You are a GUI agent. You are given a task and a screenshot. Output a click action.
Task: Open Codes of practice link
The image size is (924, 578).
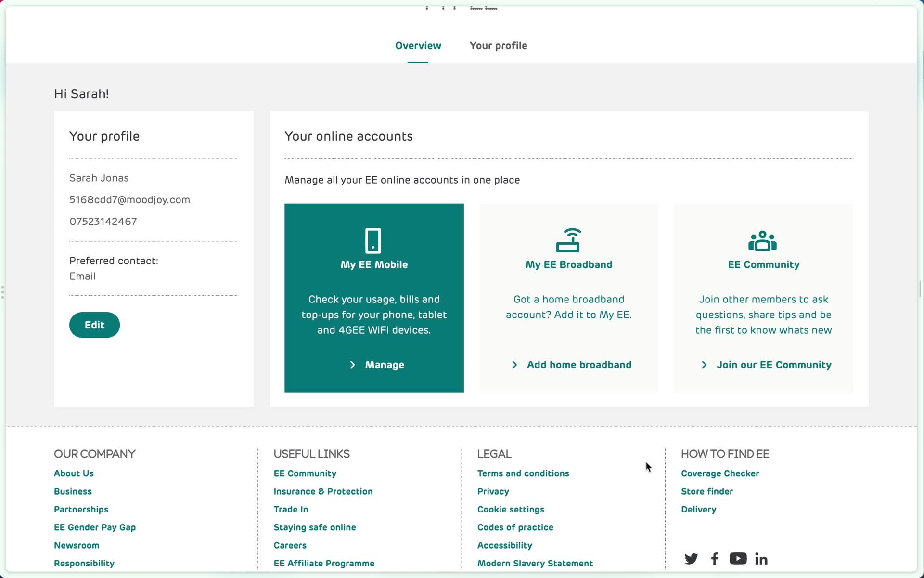tap(515, 527)
